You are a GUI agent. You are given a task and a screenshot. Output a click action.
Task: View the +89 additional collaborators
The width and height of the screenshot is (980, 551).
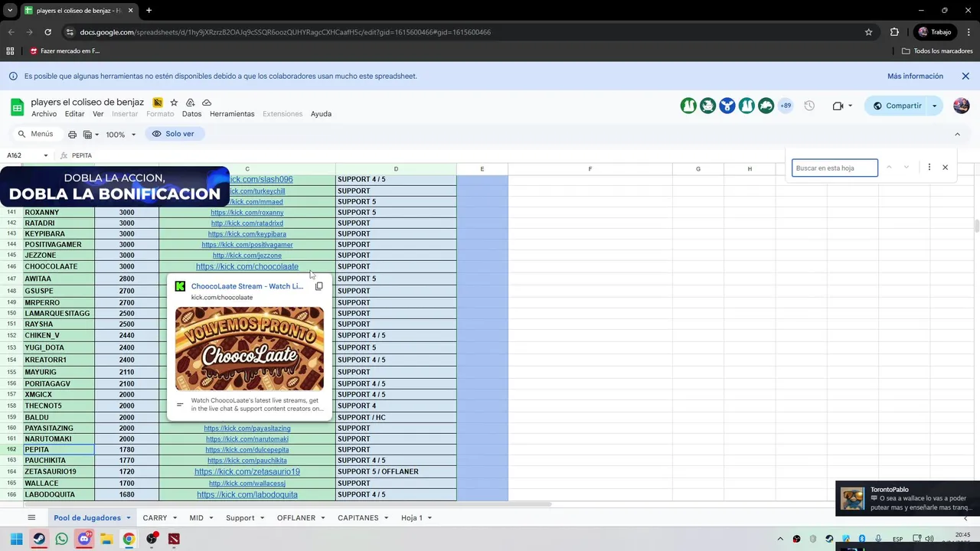(786, 106)
